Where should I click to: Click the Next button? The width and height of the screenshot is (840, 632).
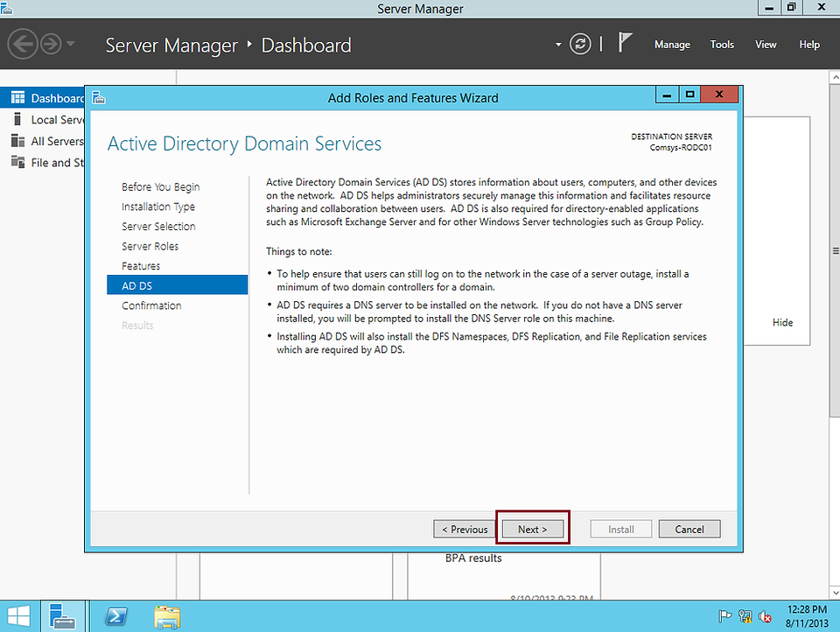(x=533, y=529)
